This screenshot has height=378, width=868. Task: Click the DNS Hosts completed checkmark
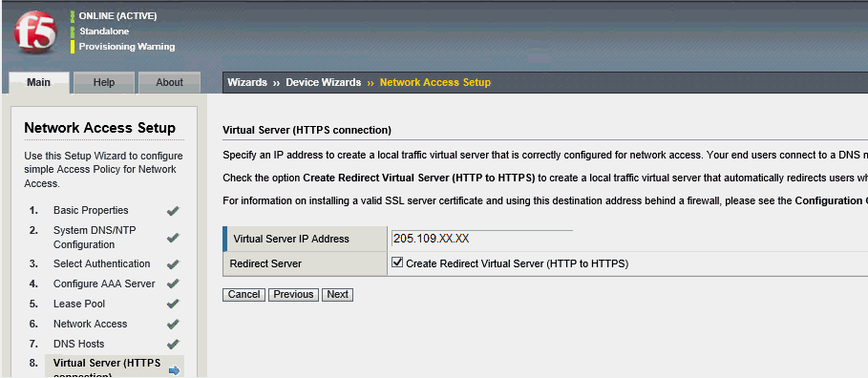pos(173,344)
